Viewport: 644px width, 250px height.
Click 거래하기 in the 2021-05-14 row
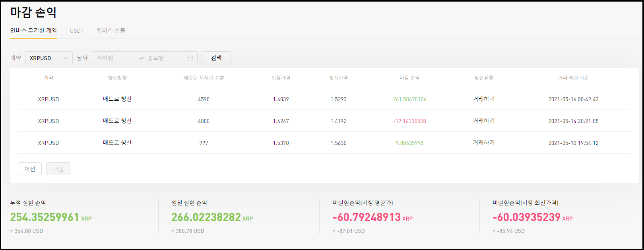[483, 121]
